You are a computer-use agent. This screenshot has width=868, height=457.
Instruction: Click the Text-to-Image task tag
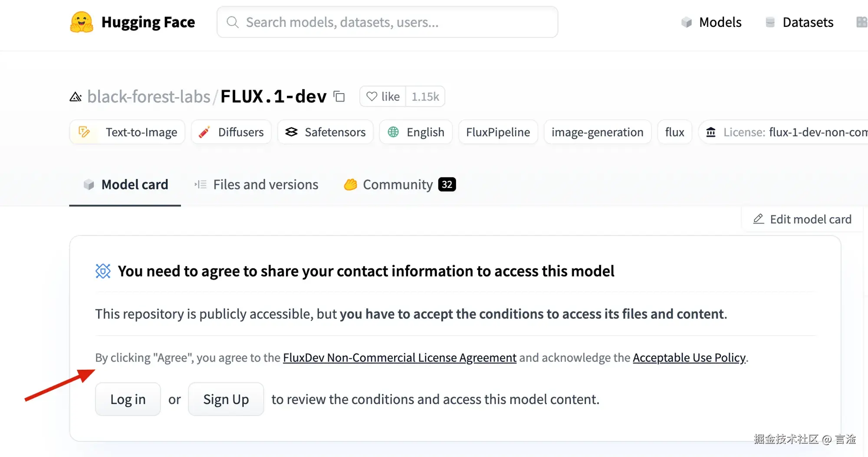click(128, 132)
